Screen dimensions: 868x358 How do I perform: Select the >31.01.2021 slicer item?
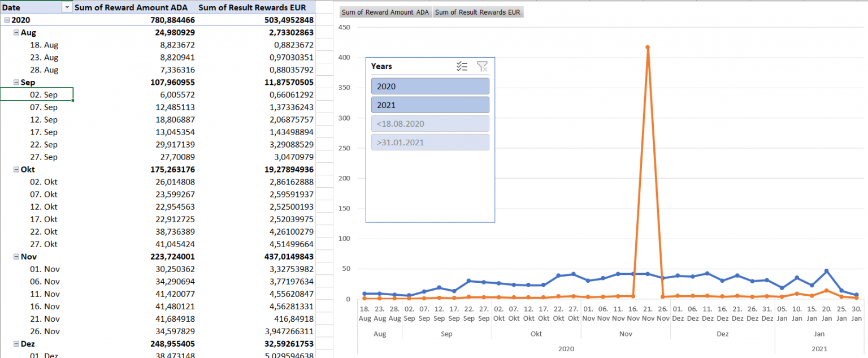430,142
